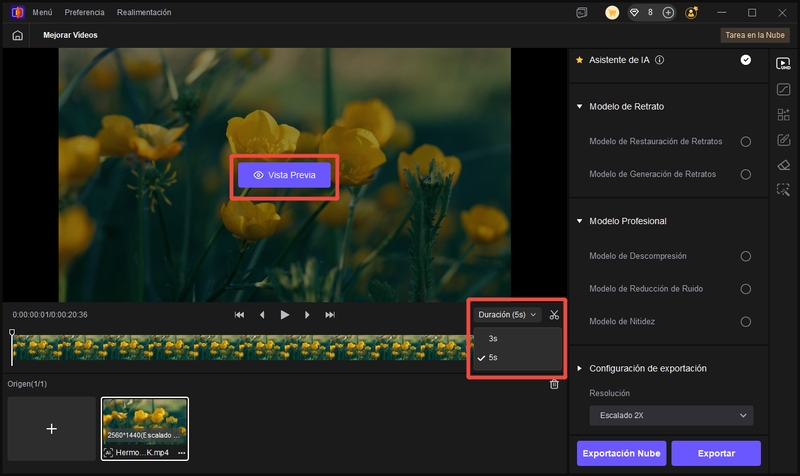
Task: Click the 0:00:00:01/0:00:20:36 timecode
Action: point(50,315)
